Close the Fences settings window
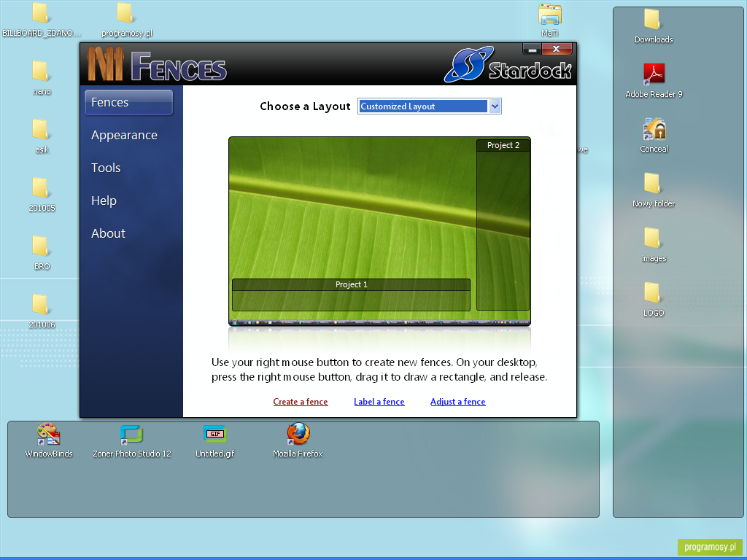The width and height of the screenshot is (747, 560). click(x=556, y=49)
